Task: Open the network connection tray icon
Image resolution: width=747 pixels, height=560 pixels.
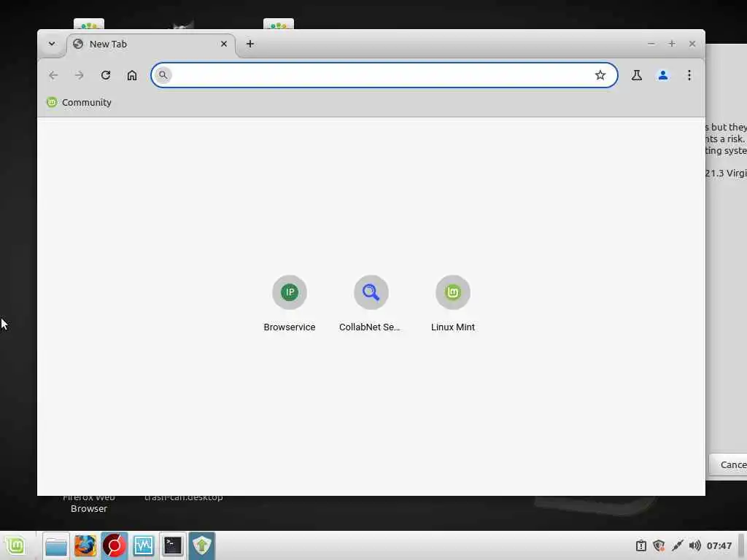Action: pyautogui.click(x=677, y=545)
